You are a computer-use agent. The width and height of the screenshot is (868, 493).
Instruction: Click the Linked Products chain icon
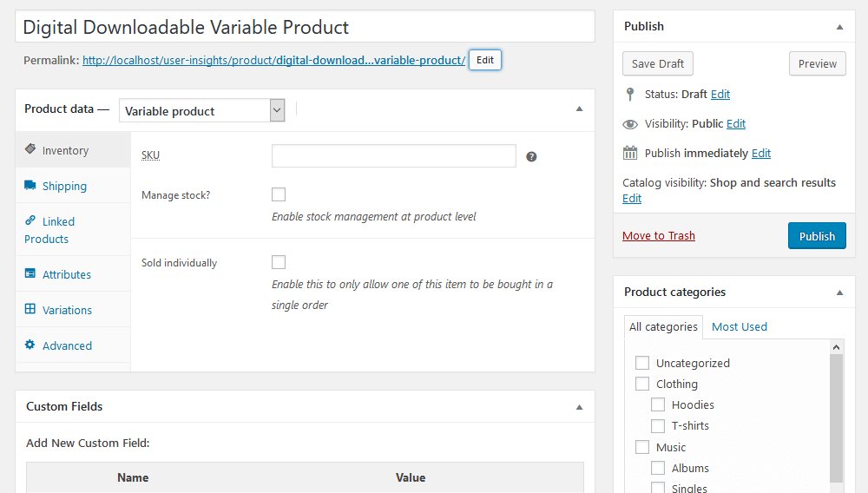pos(30,221)
